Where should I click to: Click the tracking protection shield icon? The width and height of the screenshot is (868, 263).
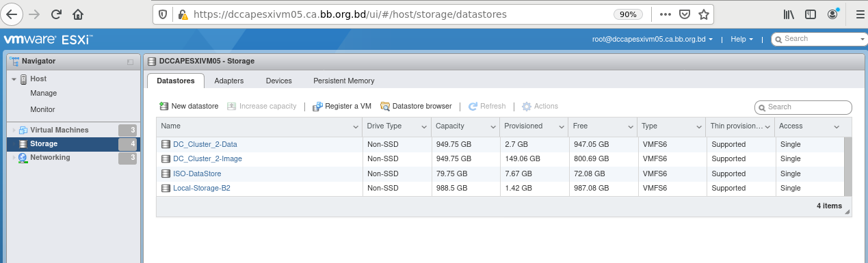(162, 14)
